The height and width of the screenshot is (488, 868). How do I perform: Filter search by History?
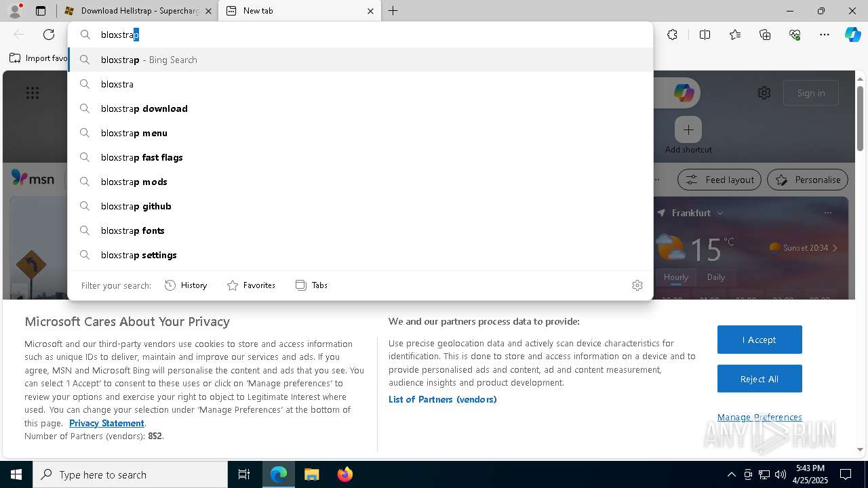coord(186,285)
